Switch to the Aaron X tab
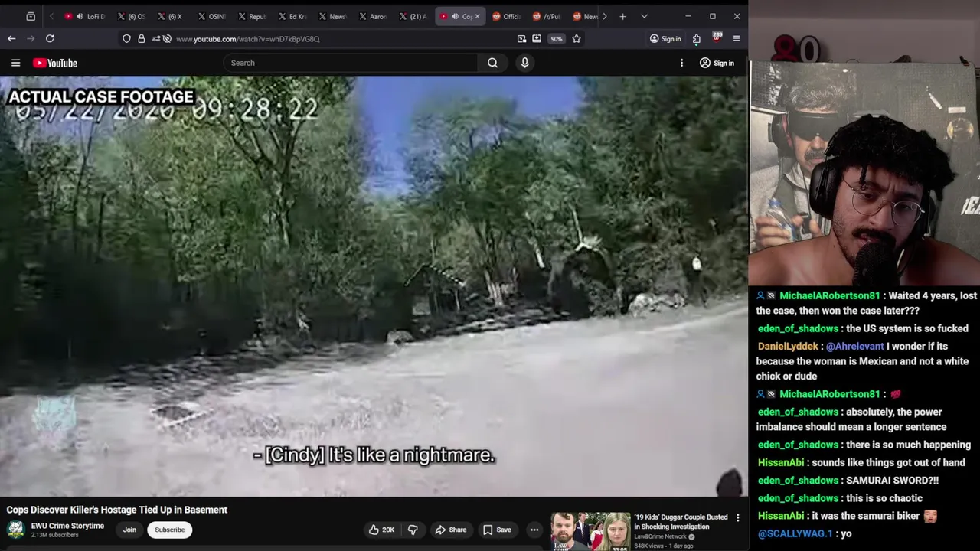Screen dimensions: 980x551 tap(372, 16)
